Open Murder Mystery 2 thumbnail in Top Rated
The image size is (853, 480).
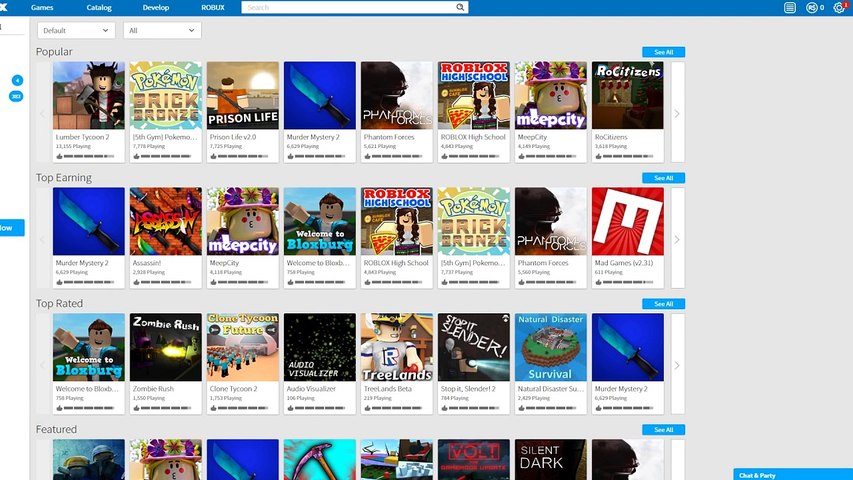(628, 347)
